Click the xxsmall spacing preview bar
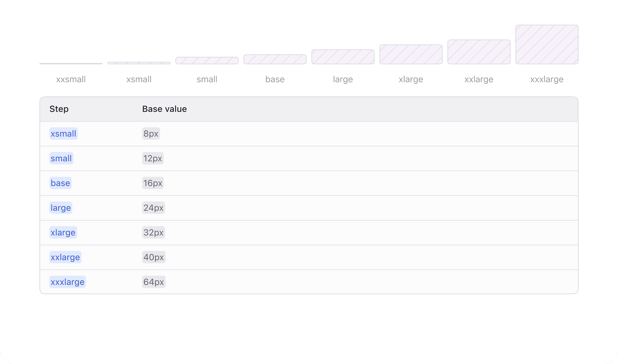618x364 pixels. coord(71,63)
